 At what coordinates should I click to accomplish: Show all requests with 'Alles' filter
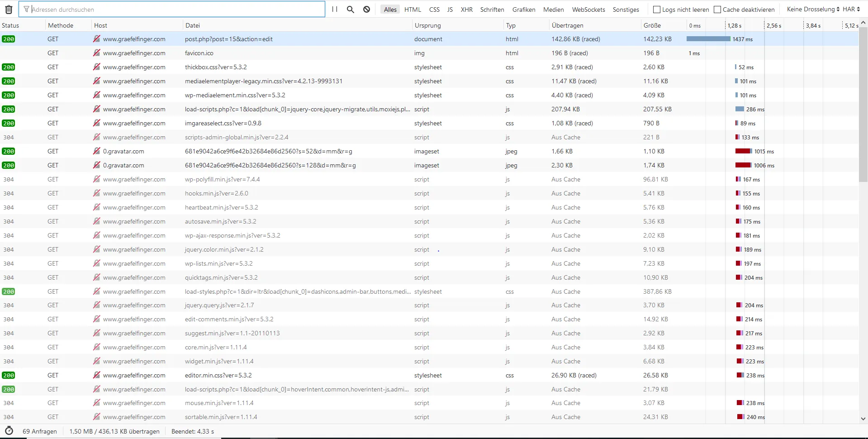point(390,10)
